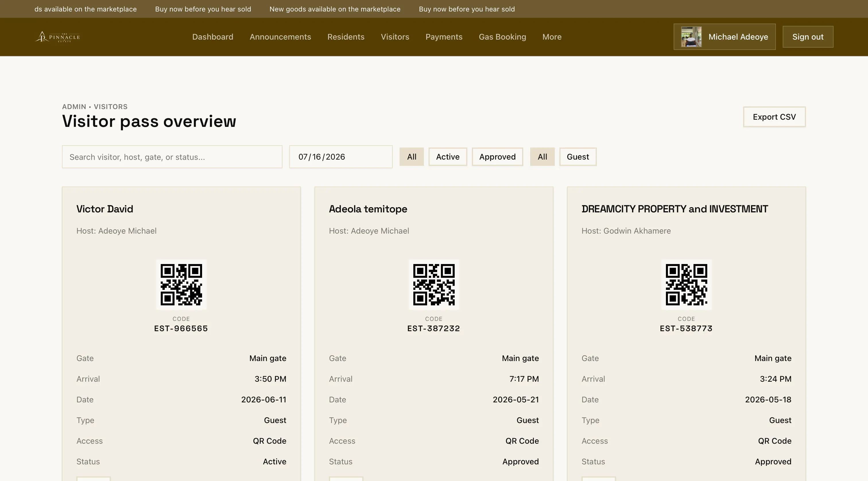Click QR Code access on Adeola temitope's card
Viewport: 868px width, 481px height.
pyautogui.click(x=522, y=441)
